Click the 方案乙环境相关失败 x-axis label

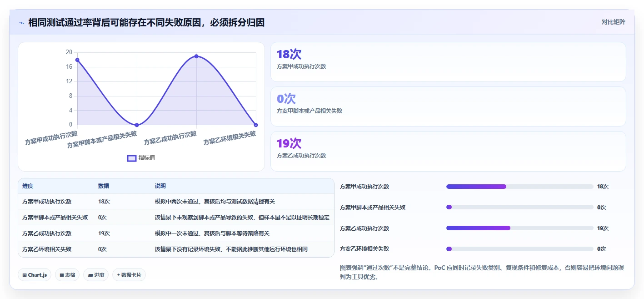pyautogui.click(x=230, y=137)
